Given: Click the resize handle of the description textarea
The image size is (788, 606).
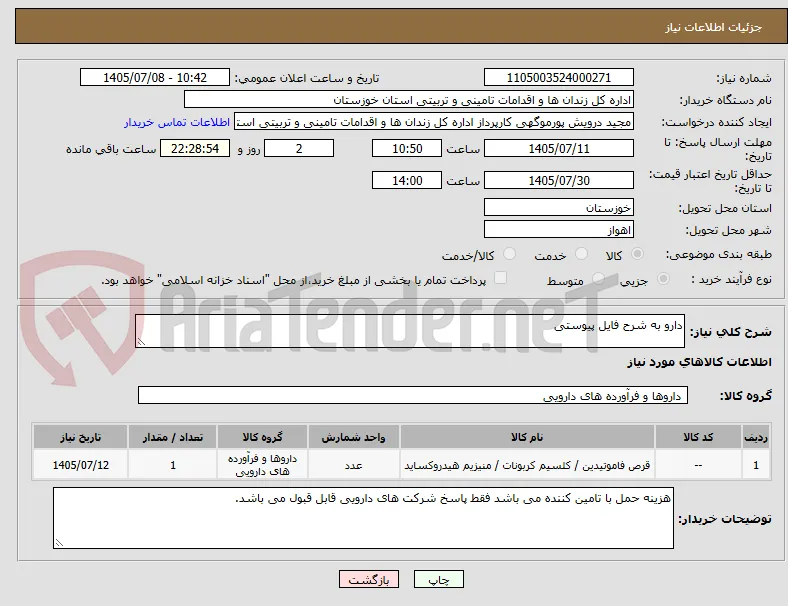Looking at the screenshot, I should (141, 342).
